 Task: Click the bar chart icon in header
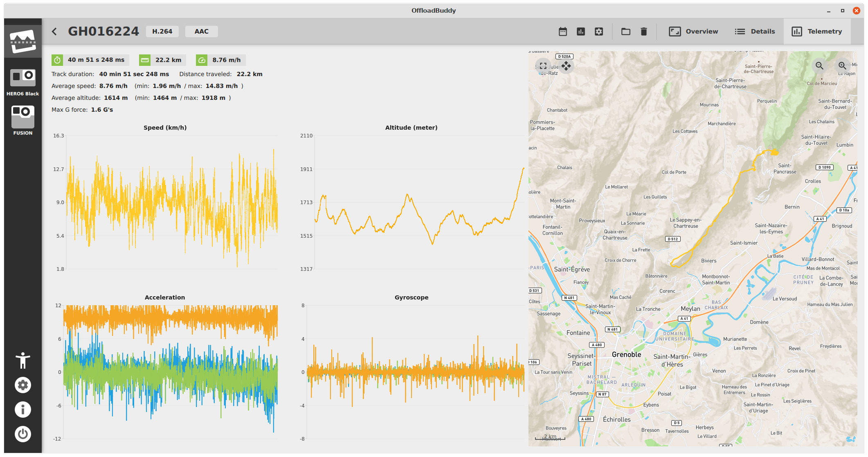581,32
